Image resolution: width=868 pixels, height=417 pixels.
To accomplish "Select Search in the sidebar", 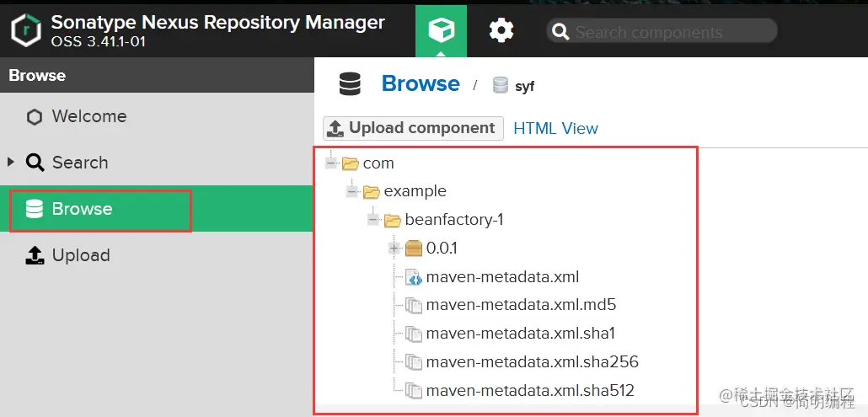I will point(80,163).
